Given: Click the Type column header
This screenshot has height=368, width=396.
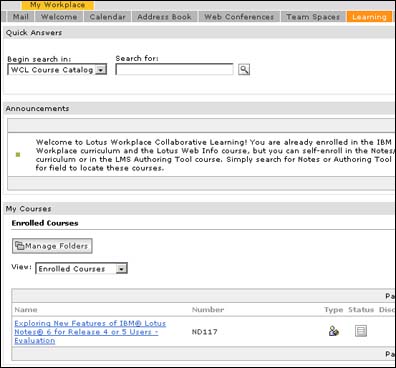Looking at the screenshot, I should tap(334, 310).
